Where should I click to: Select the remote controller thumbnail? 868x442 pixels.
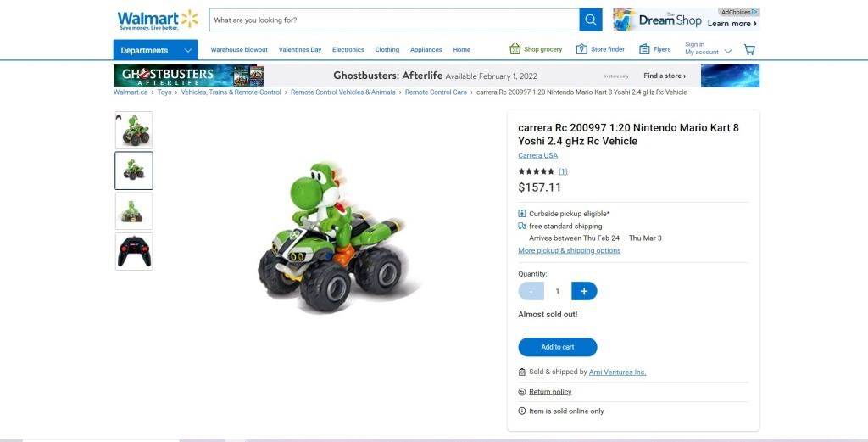(x=134, y=251)
